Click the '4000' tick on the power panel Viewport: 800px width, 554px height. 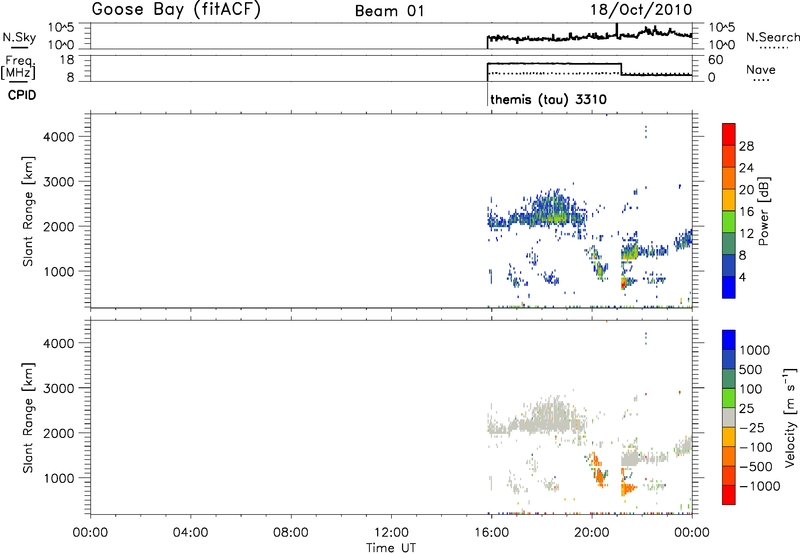click(58, 137)
